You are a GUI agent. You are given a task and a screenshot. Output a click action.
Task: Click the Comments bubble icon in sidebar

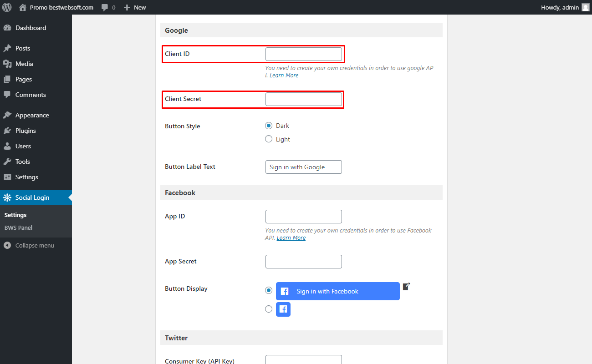click(7, 95)
